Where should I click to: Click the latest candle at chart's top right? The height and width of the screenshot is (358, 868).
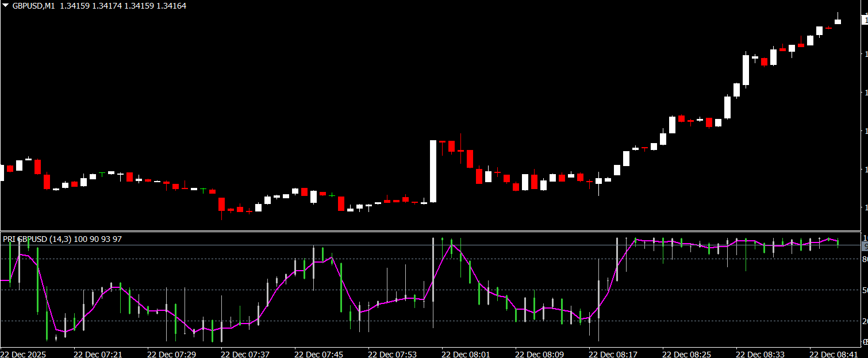[838, 21]
